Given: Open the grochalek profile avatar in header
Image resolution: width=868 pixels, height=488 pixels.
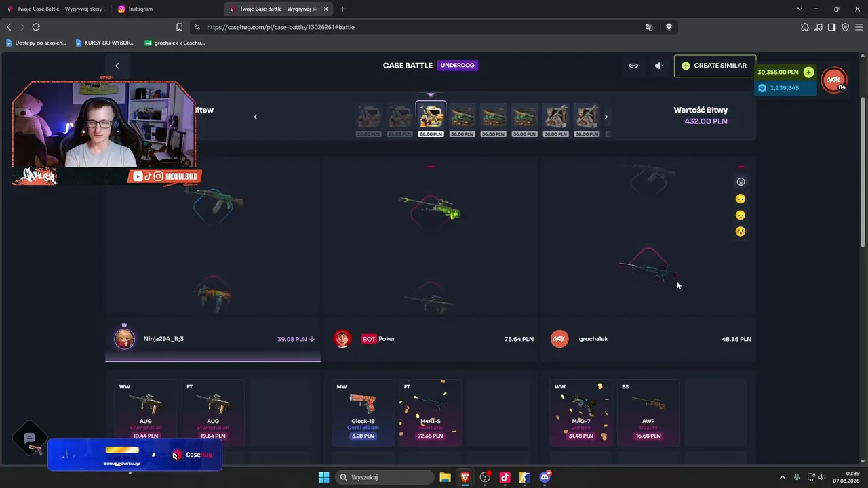Looking at the screenshot, I should [834, 80].
